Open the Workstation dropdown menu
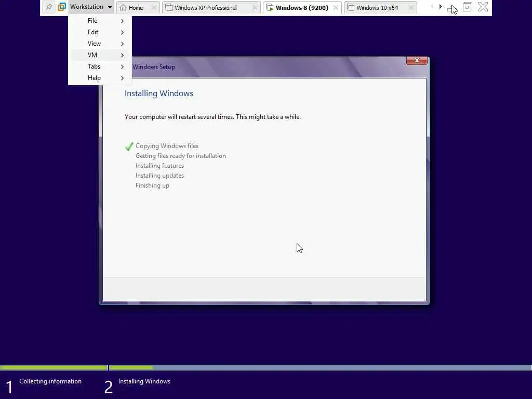The width and height of the screenshot is (532, 399). 91,7
